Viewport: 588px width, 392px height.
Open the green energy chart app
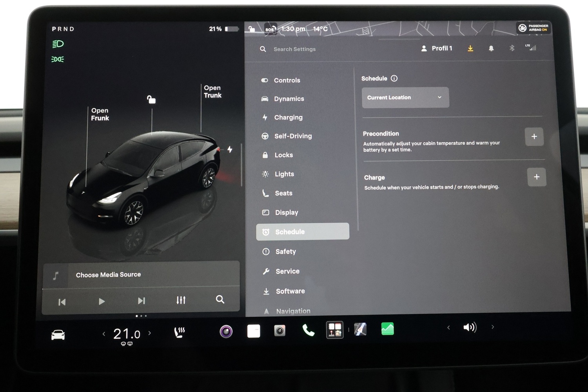(387, 329)
